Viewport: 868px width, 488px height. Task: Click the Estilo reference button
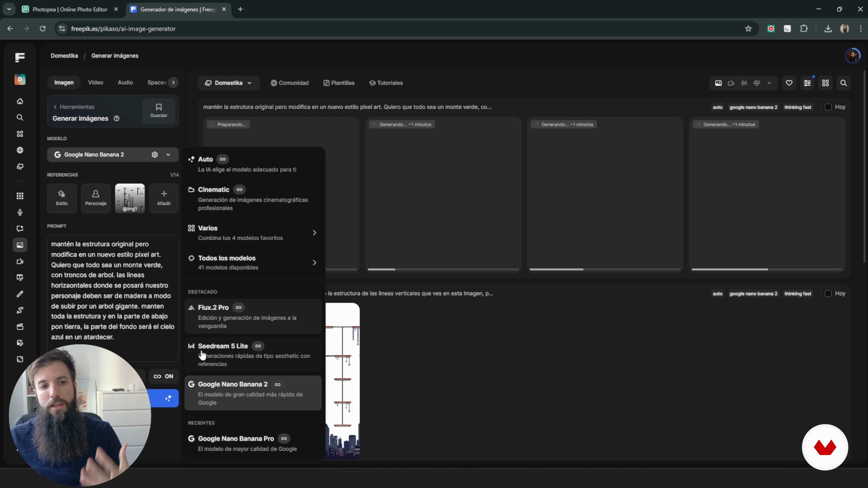coord(62,198)
